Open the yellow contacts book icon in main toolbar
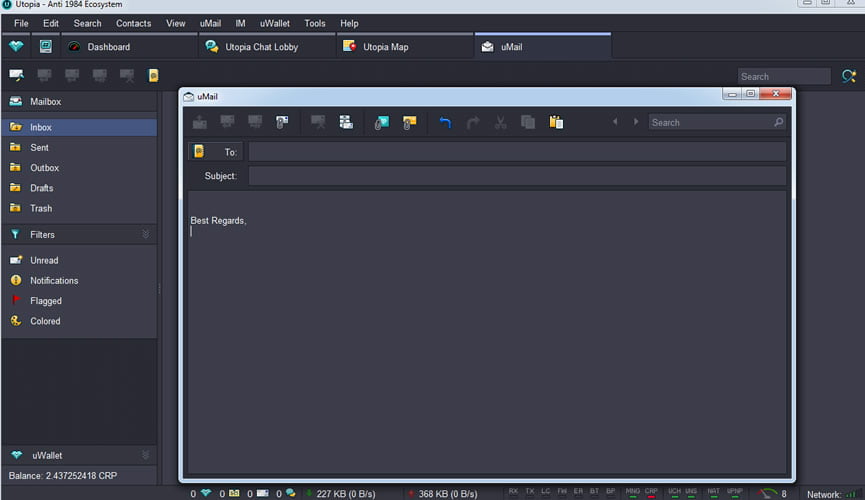Screen dimensions: 865x500 point(154,75)
